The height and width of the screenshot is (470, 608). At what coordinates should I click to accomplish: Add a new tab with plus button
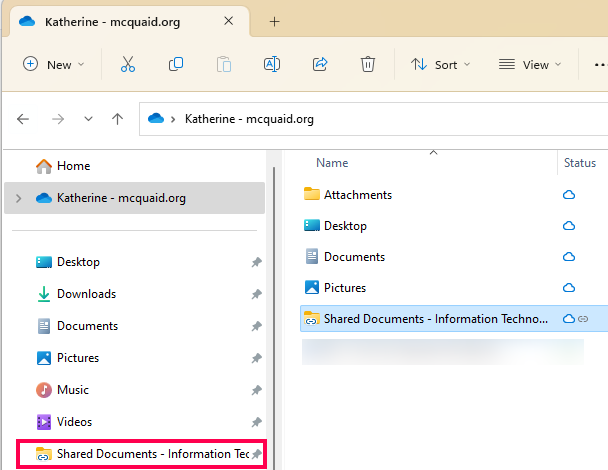click(274, 22)
